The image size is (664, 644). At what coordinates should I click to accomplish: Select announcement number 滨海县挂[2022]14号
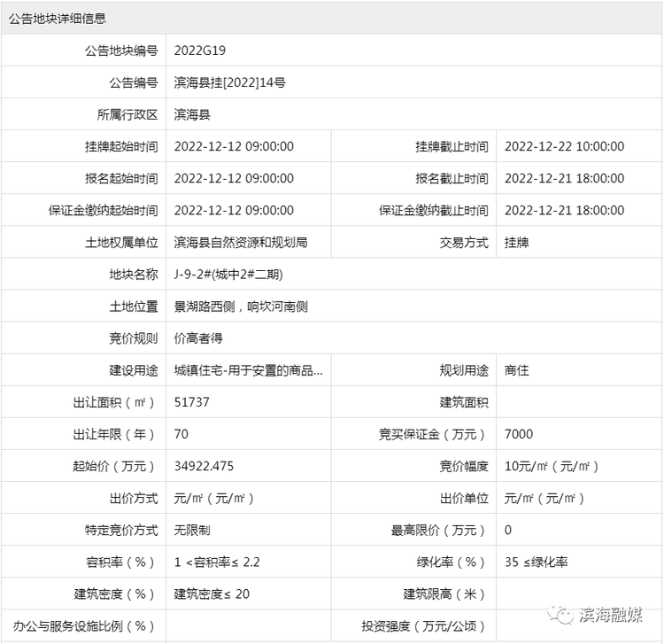coord(230,82)
